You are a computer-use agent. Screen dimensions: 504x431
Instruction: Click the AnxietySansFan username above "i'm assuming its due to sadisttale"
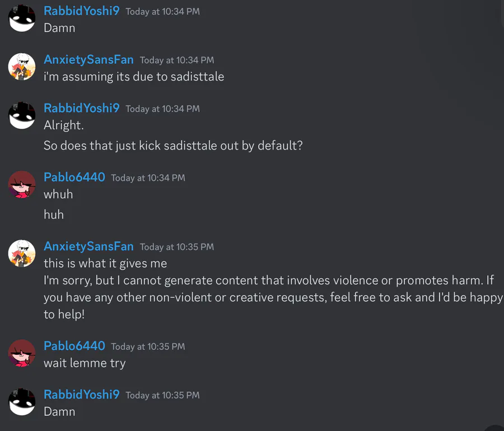88,59
